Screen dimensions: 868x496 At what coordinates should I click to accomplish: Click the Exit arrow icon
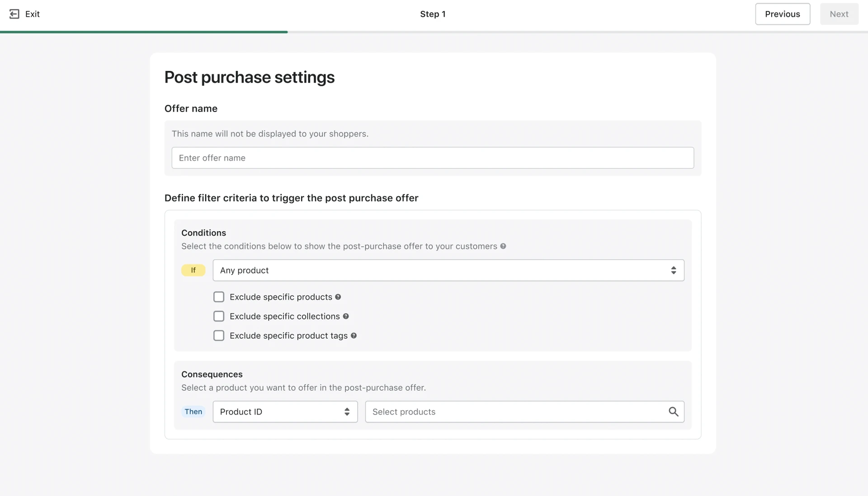[x=14, y=14]
